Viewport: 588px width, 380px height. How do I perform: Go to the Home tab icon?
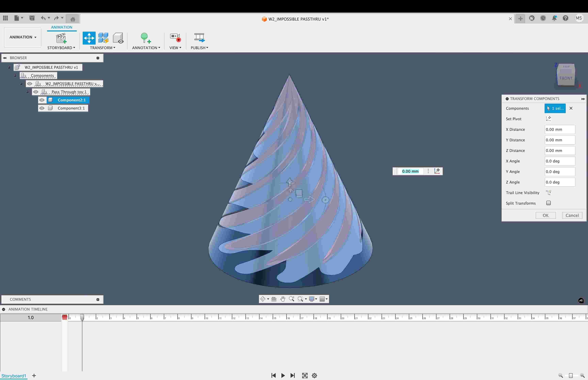click(x=72, y=19)
